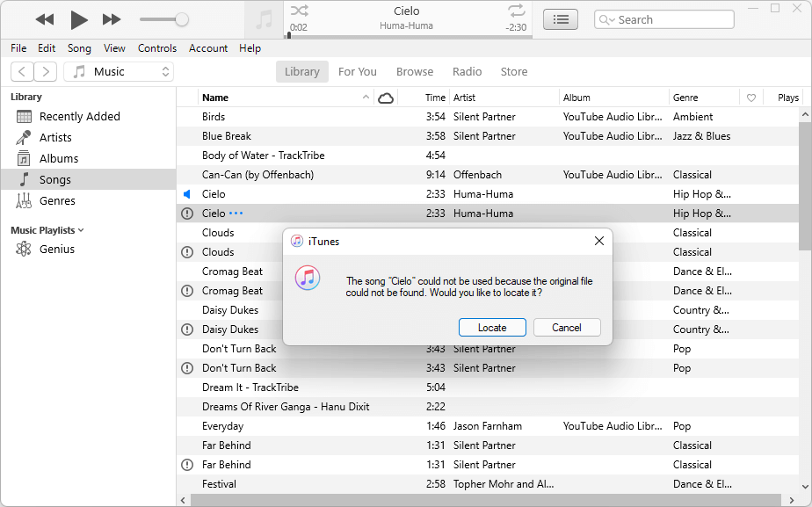Click the horizontal scrollbar right arrow

click(792, 500)
